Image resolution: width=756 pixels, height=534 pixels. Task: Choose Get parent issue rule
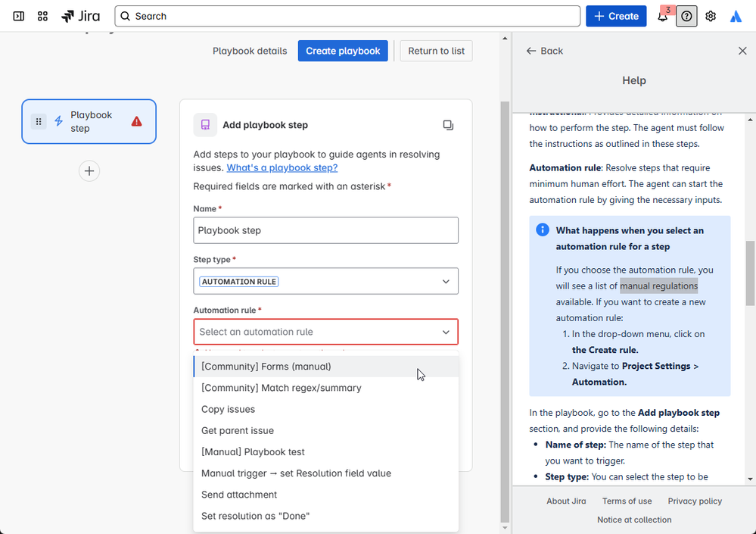(326, 430)
